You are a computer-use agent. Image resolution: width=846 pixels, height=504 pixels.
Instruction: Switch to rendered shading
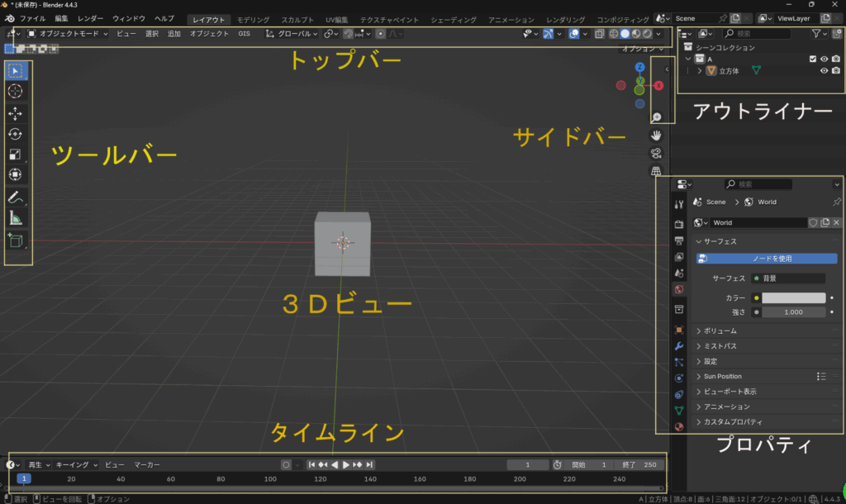[648, 33]
